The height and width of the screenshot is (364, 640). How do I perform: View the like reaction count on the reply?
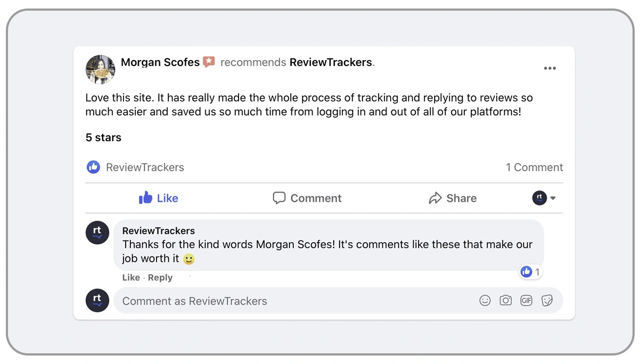(531, 272)
